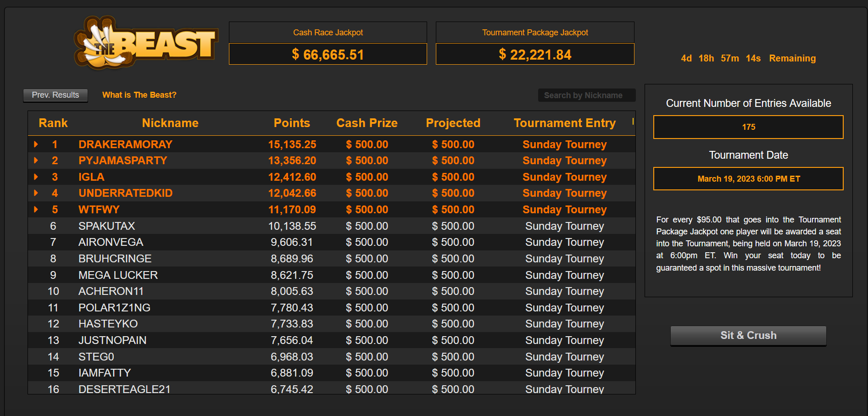Select the Cash Race Jackpot amount
The height and width of the screenshot is (416, 868).
(328, 55)
